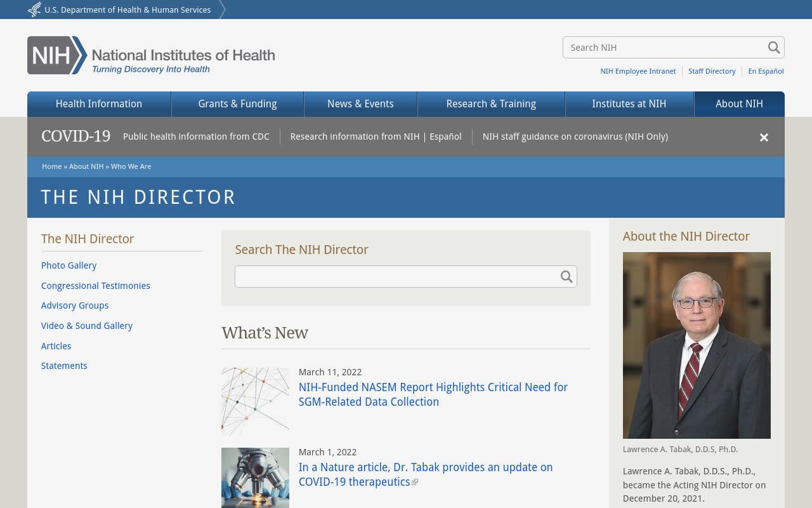Switch to En Español

click(x=766, y=71)
